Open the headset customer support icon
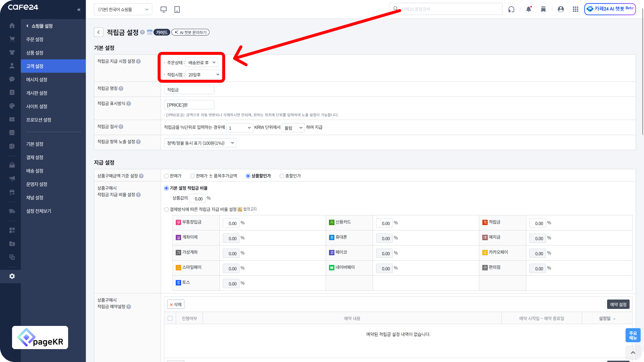 (x=511, y=9)
